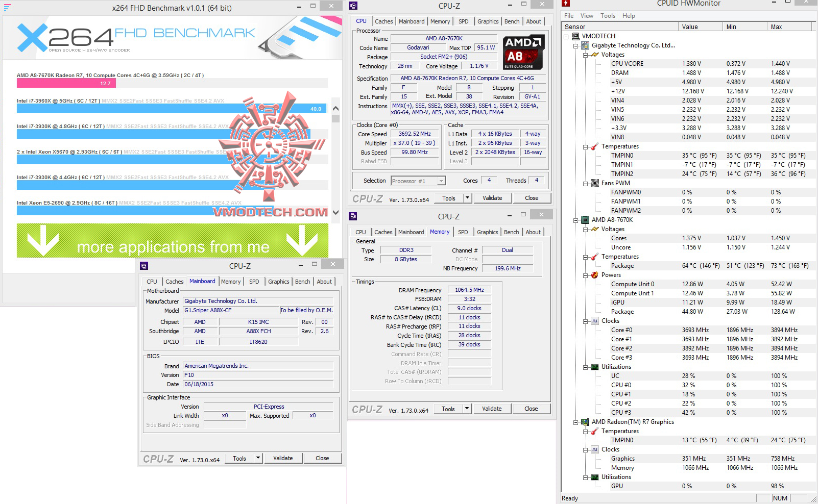The height and width of the screenshot is (504, 818).
Task: Click the AMD A8 Elite Quad-Core logo in CPU-Z
Action: [x=523, y=52]
